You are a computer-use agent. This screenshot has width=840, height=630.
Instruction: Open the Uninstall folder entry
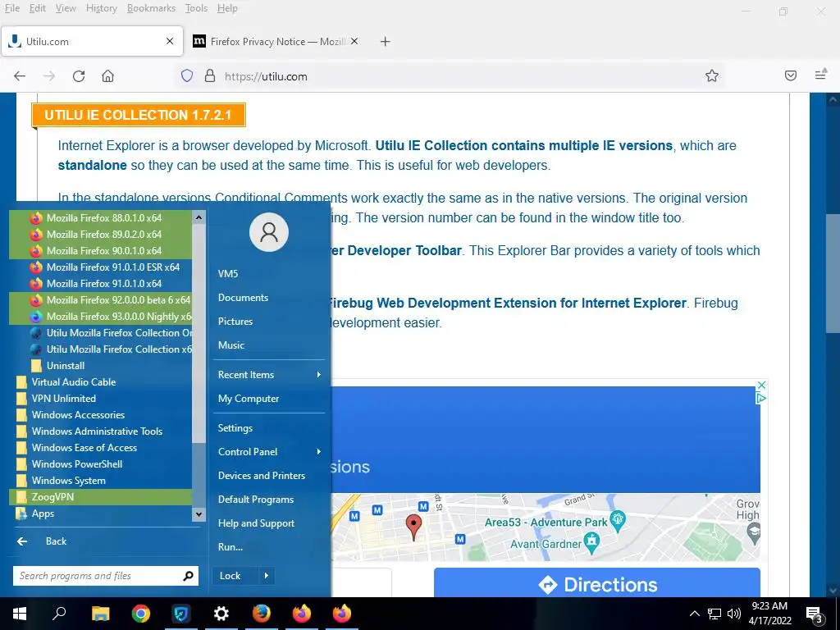100,365
